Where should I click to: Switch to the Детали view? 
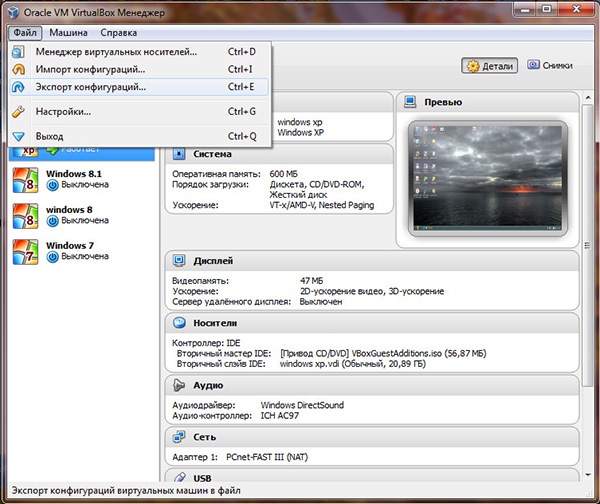click(x=488, y=66)
